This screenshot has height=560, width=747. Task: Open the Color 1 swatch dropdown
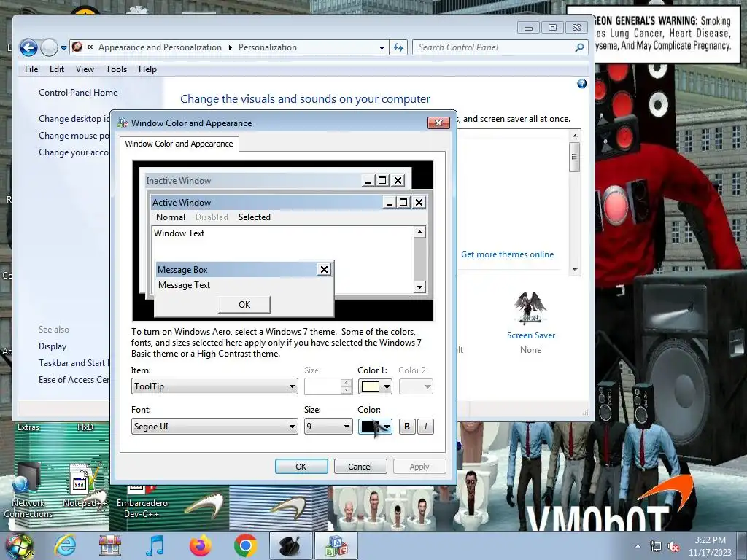click(375, 386)
